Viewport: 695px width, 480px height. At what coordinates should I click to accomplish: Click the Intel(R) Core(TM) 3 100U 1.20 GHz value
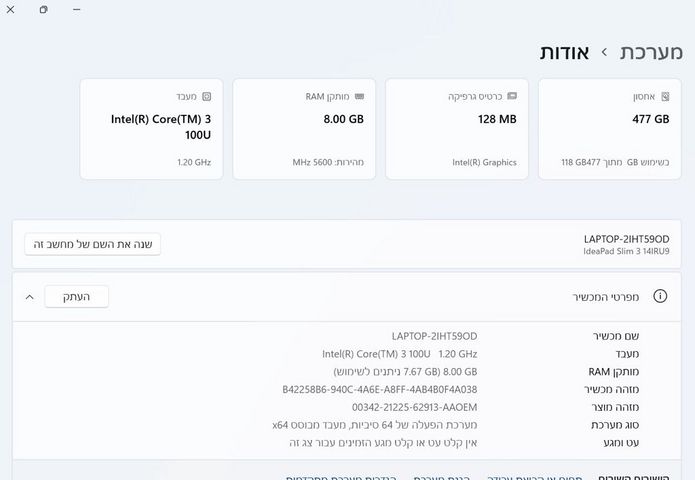click(x=400, y=354)
